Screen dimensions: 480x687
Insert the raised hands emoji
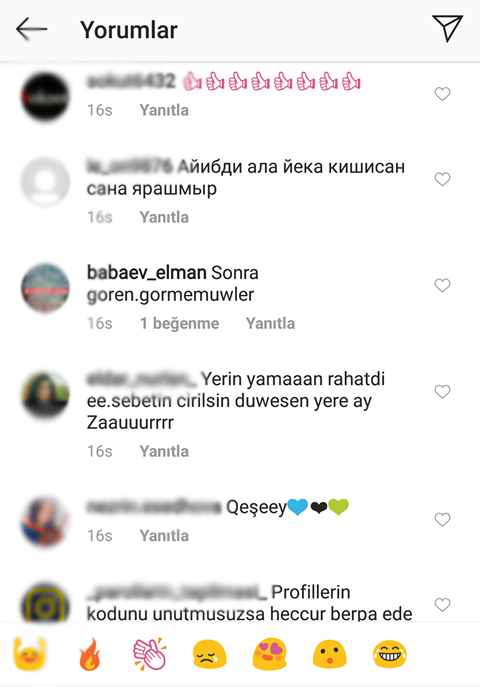30,654
